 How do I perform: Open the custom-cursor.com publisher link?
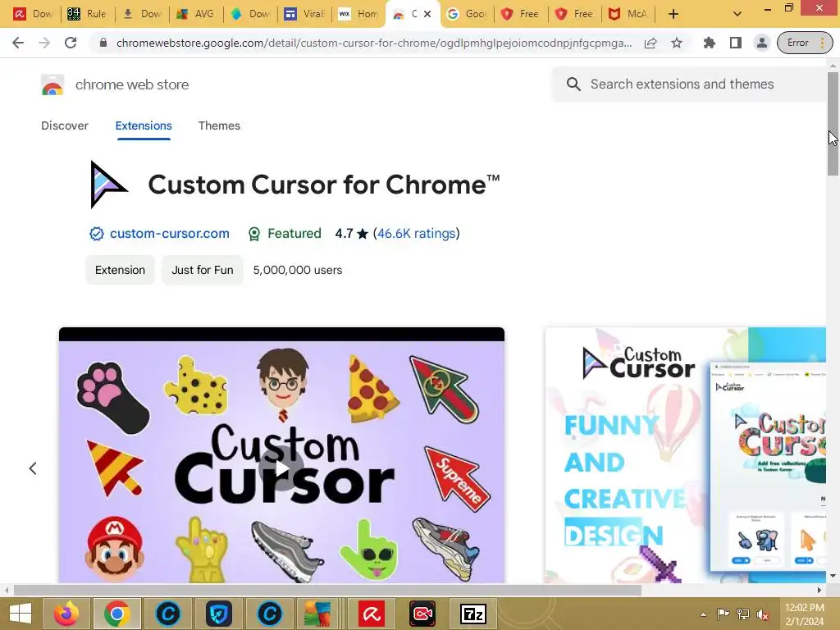pyautogui.click(x=169, y=234)
